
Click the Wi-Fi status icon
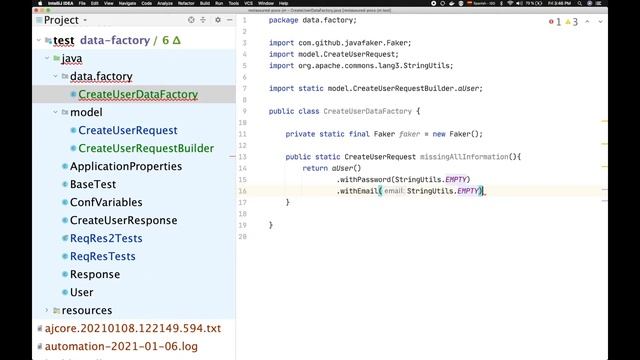tap(510, 3)
